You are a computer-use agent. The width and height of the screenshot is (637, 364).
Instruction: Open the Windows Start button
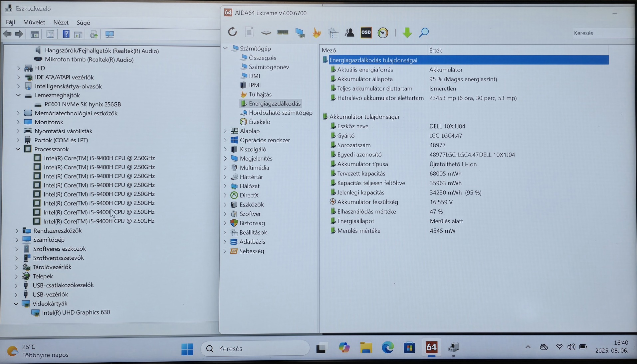click(x=187, y=349)
